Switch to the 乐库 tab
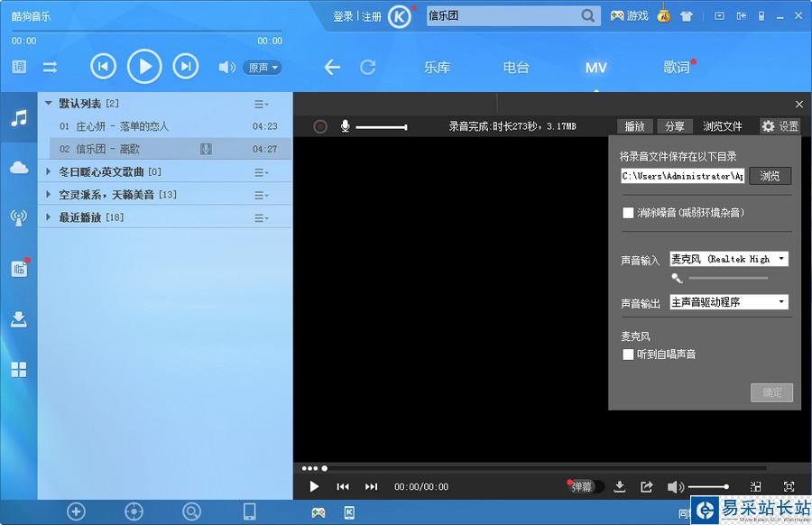Screen dimensions: 812x525 (437, 68)
